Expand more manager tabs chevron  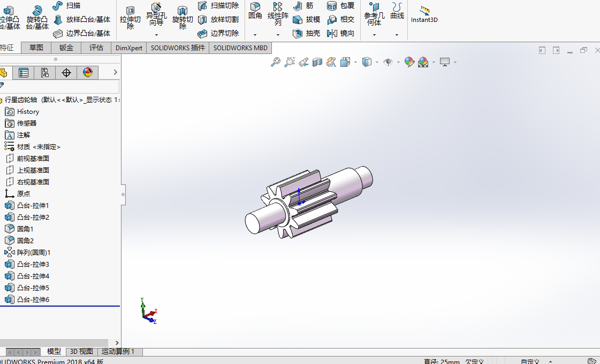(x=115, y=72)
